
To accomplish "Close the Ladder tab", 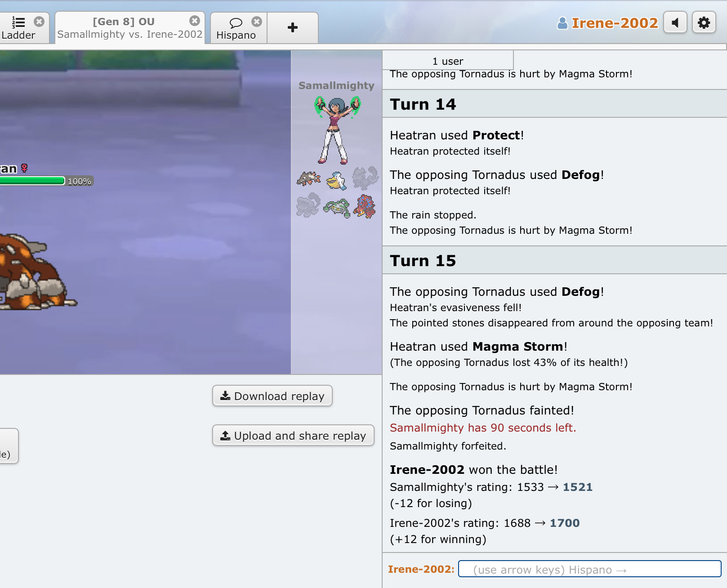I will (39, 22).
